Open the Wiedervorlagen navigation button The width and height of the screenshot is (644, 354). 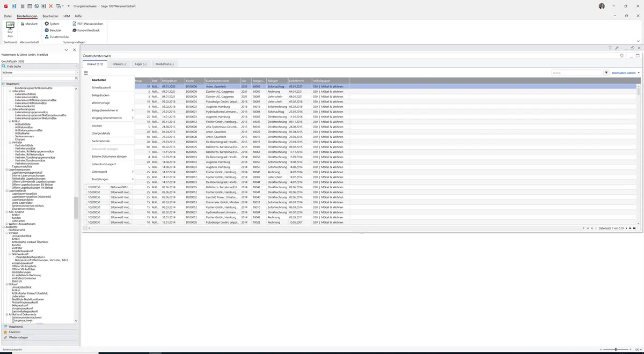pyautogui.click(x=40, y=338)
